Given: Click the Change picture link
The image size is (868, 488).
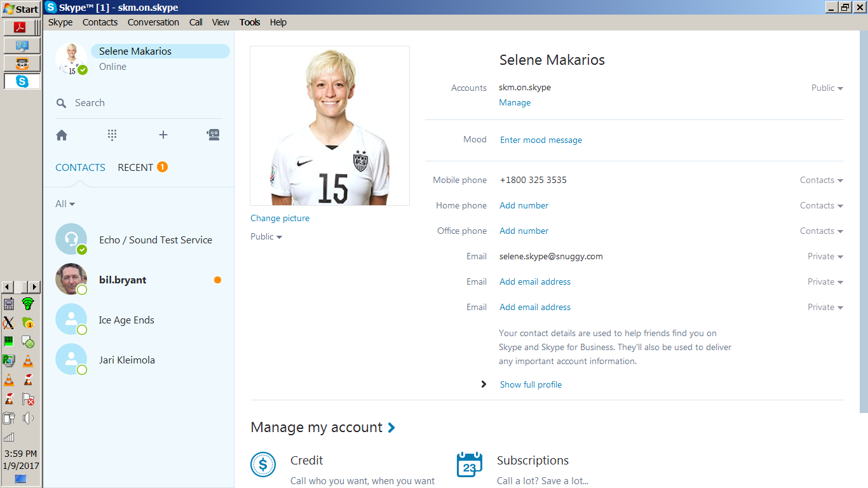Looking at the screenshot, I should click(280, 219).
